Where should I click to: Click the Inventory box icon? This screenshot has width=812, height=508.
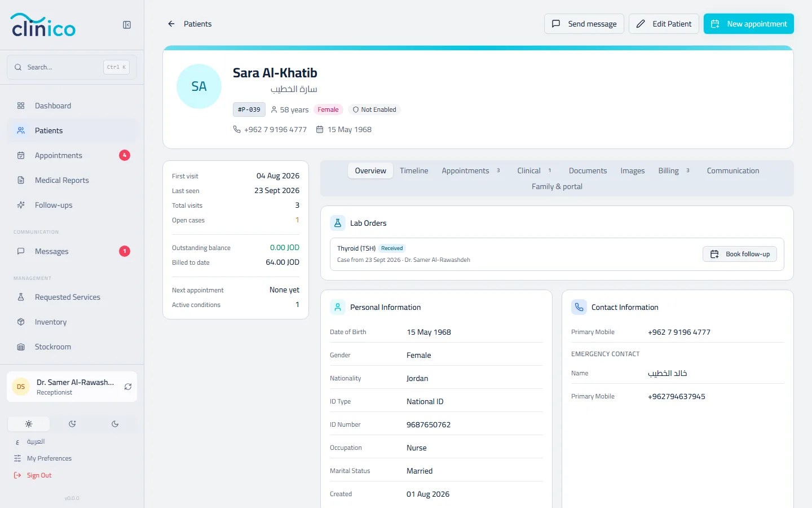click(21, 322)
